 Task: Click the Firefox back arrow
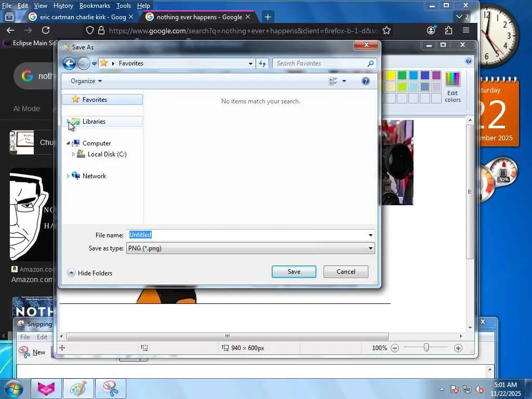(x=10, y=30)
